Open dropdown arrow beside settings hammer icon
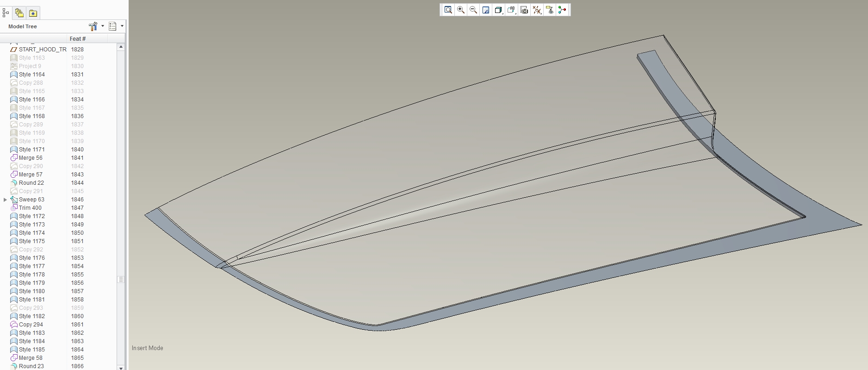868x370 pixels. (103, 26)
